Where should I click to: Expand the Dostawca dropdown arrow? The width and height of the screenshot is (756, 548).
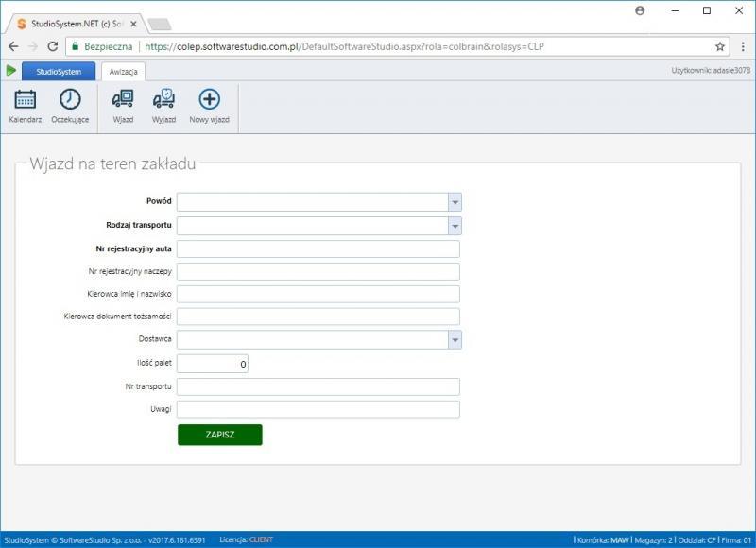tap(455, 340)
